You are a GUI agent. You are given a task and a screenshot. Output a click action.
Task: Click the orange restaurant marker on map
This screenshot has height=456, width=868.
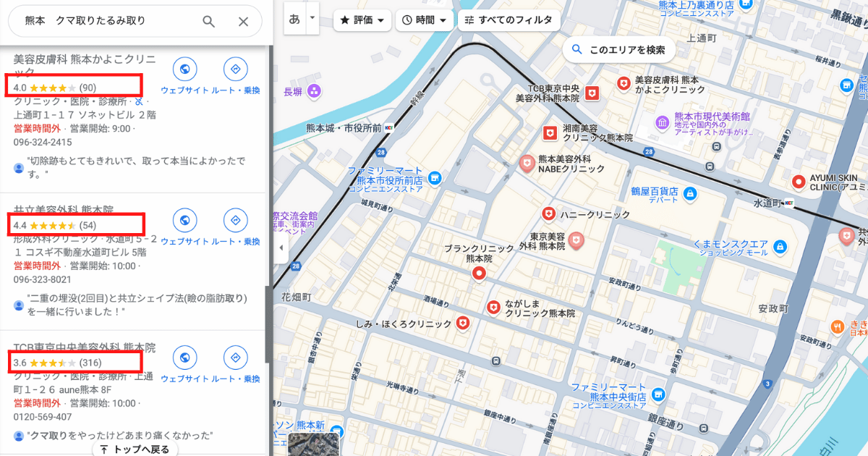coord(837,326)
